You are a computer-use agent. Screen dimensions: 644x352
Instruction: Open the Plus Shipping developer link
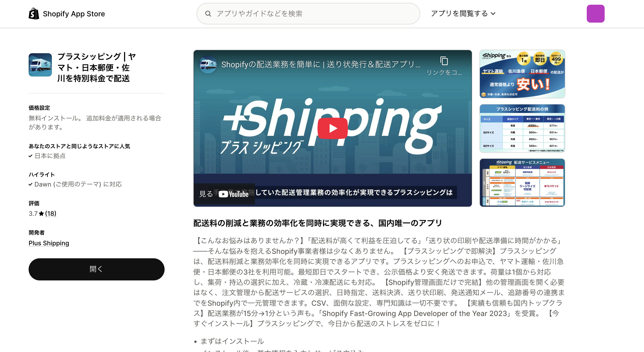pyautogui.click(x=49, y=243)
